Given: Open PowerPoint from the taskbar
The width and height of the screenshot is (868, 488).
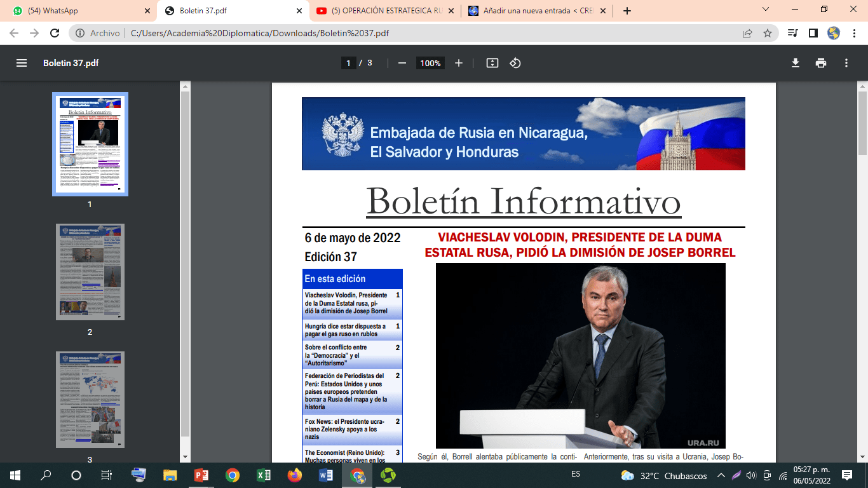Looking at the screenshot, I should pos(201,475).
